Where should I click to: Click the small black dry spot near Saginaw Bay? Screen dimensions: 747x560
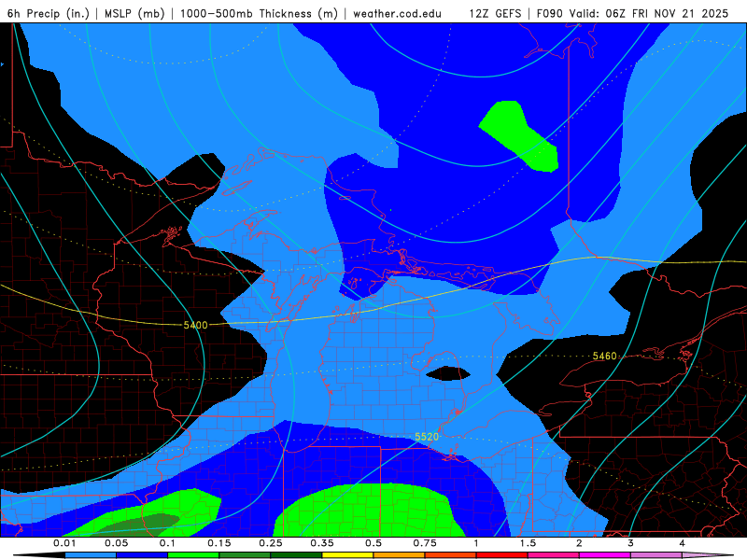point(448,374)
